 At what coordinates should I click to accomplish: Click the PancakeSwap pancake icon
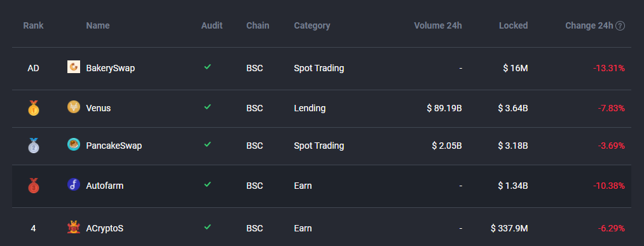(74, 144)
